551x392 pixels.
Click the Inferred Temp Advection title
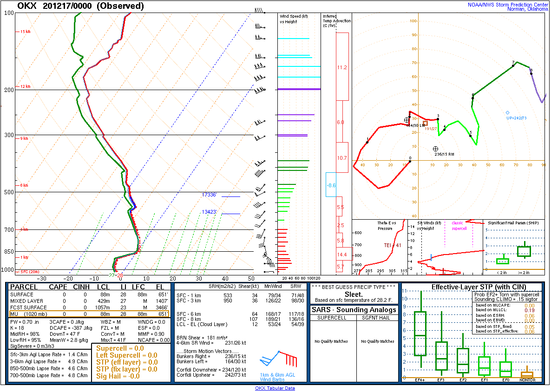tap(337, 21)
